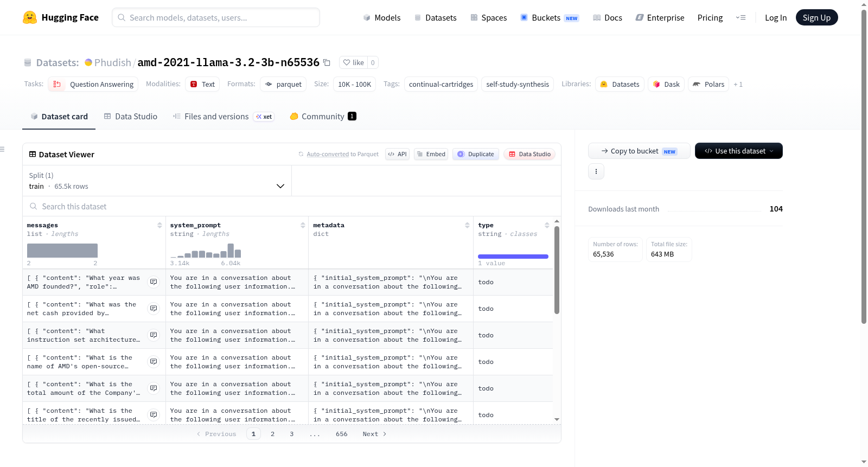Open the Docs page
The width and height of the screenshot is (868, 467).
point(608,17)
